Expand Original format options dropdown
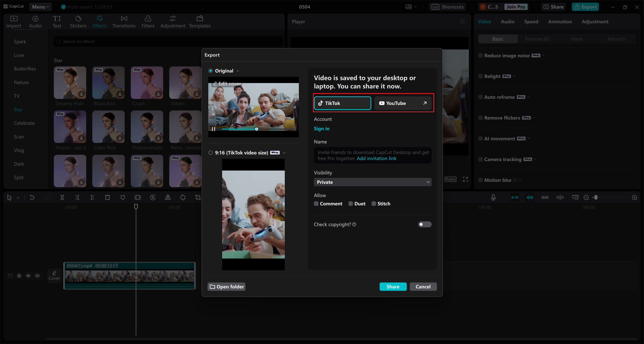This screenshot has width=644, height=344. [237, 70]
